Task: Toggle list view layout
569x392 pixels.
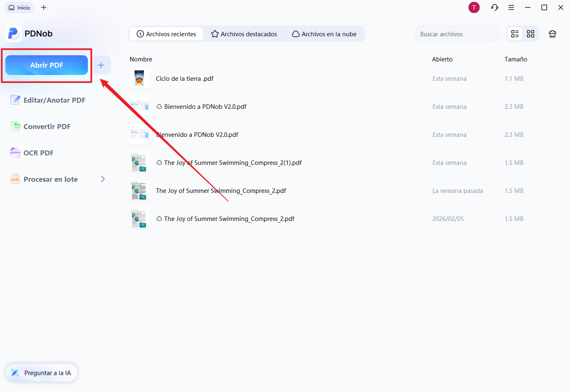Action: tap(515, 34)
